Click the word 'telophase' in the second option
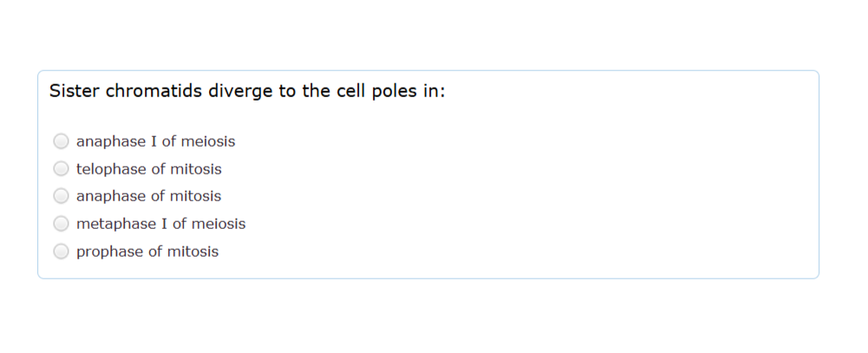 pos(111,170)
